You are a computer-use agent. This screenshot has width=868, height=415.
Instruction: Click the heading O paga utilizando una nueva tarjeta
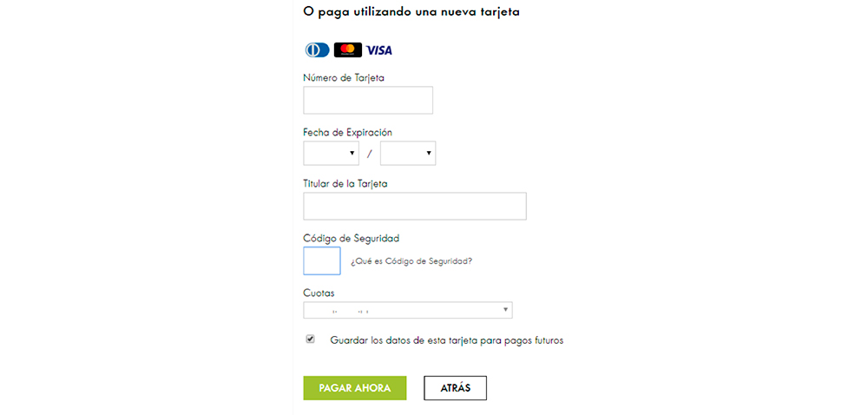(411, 12)
